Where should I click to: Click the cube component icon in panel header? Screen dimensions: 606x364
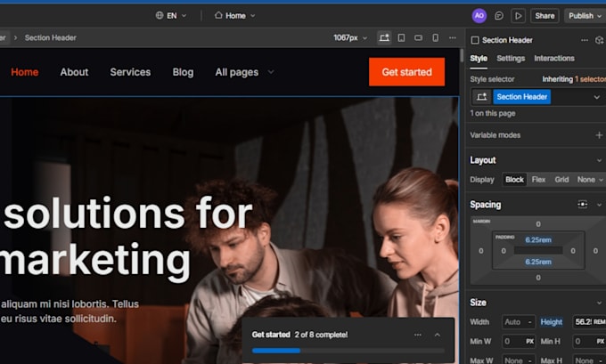[599, 40]
